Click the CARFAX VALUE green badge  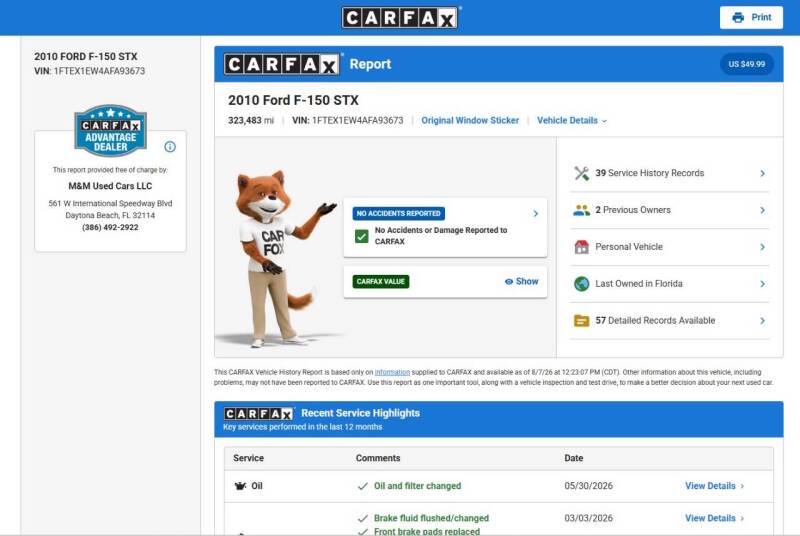tap(381, 282)
